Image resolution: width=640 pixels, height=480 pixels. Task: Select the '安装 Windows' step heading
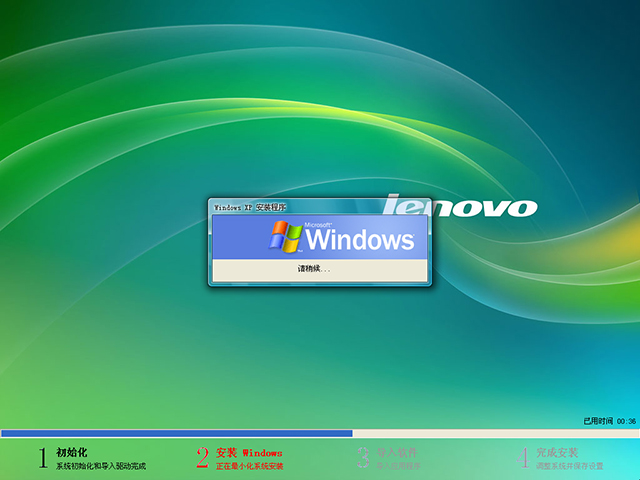pos(249,452)
